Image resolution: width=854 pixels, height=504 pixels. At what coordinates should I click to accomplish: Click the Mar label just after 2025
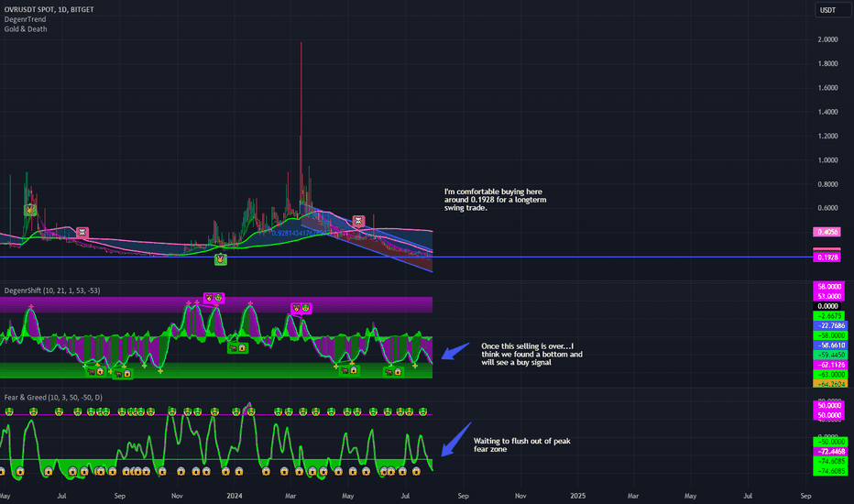[633, 496]
